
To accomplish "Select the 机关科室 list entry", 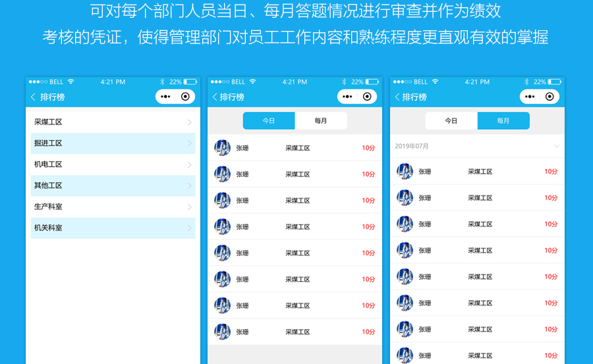I will click(113, 228).
